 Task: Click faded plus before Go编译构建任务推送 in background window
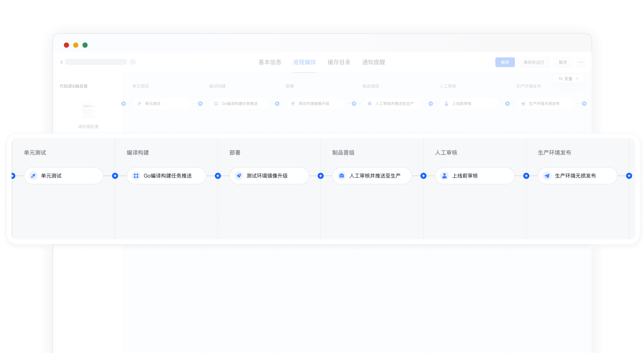[200, 104]
